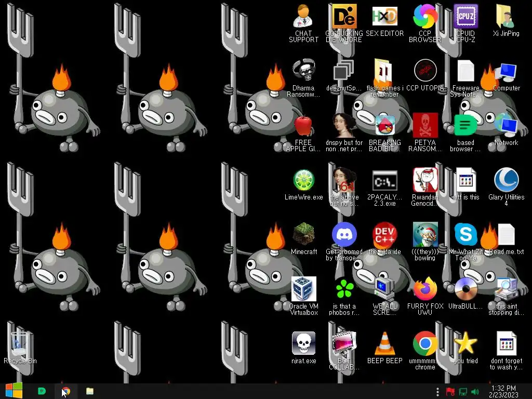Open the LimeWire.exe icon
Screen dimensions: 532x399
[x=303, y=180]
